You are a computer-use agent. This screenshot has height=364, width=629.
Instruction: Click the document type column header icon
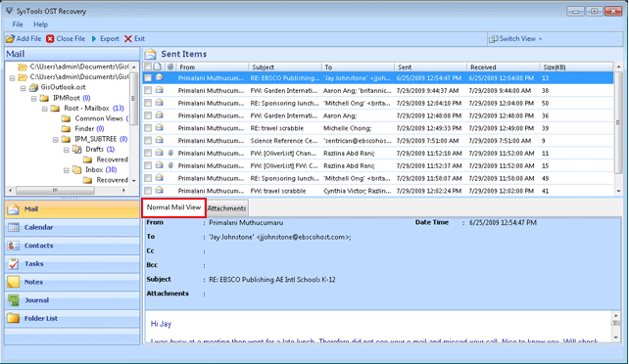(x=158, y=67)
